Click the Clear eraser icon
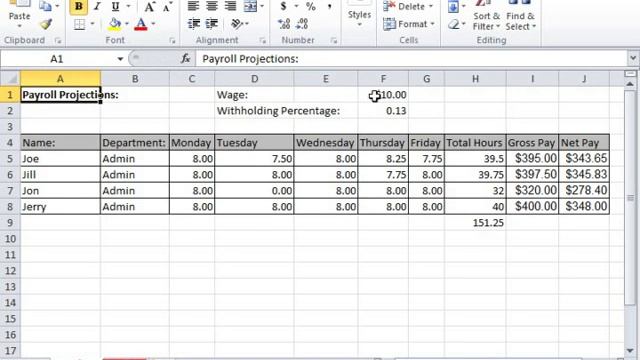This screenshot has width=640, height=360. (x=453, y=24)
